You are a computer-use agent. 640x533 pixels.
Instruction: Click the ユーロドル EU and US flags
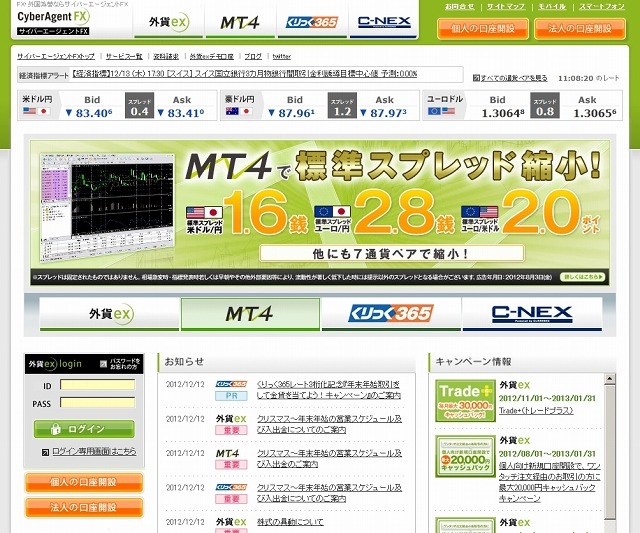tap(441, 111)
